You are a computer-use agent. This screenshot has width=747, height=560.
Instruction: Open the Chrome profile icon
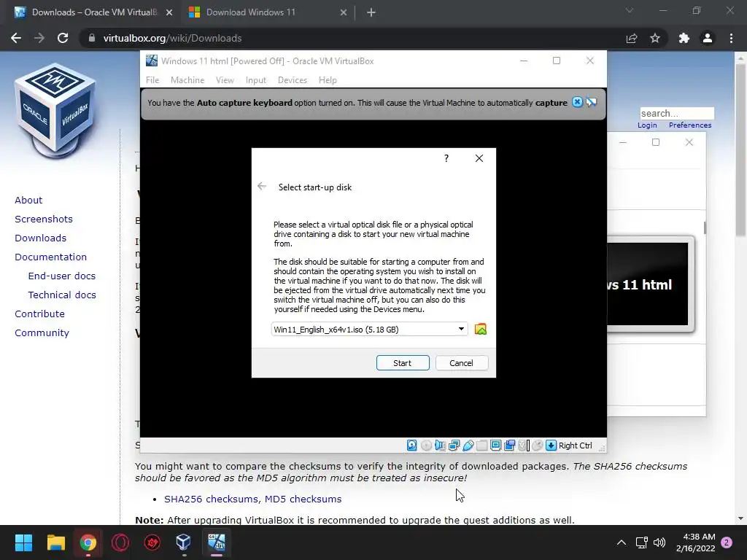708,38
